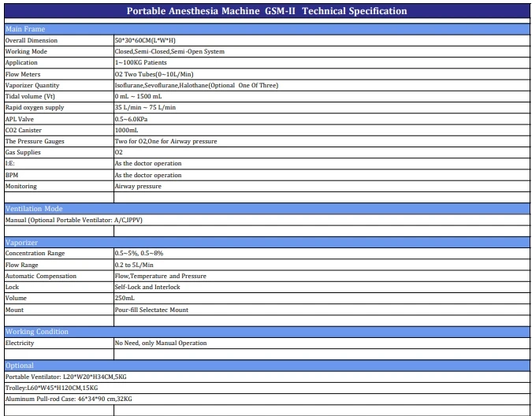Select the 'Electricity' label

tap(20, 343)
